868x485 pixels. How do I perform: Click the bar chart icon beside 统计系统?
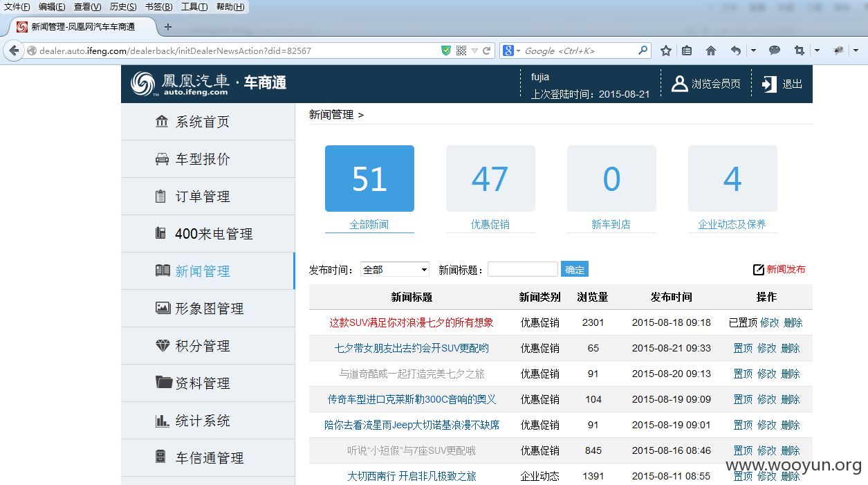point(163,420)
